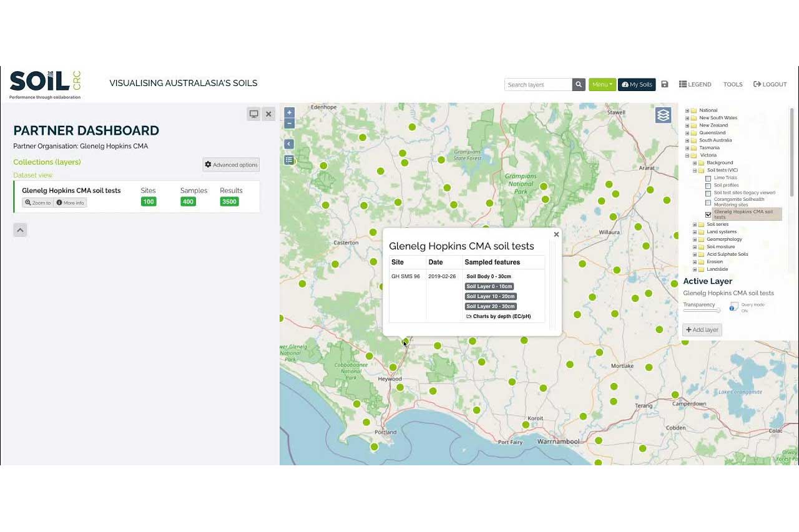Expand the New Zealand folder
Viewport: 799px width, 532px height.
687,125
